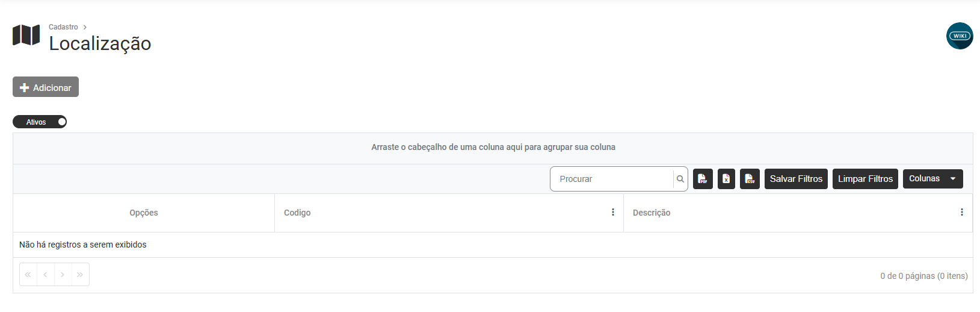This screenshot has width=980, height=312.
Task: Focus the Procurar search field
Action: pos(611,179)
